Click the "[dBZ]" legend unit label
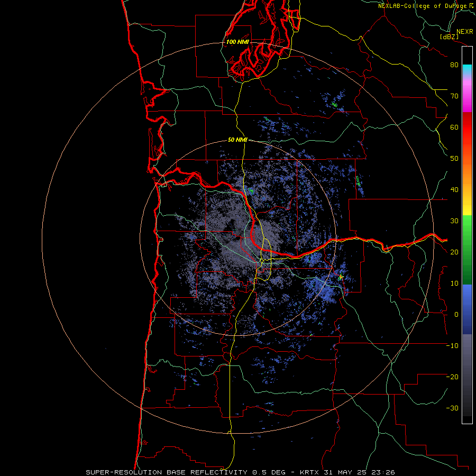 [x=449, y=36]
